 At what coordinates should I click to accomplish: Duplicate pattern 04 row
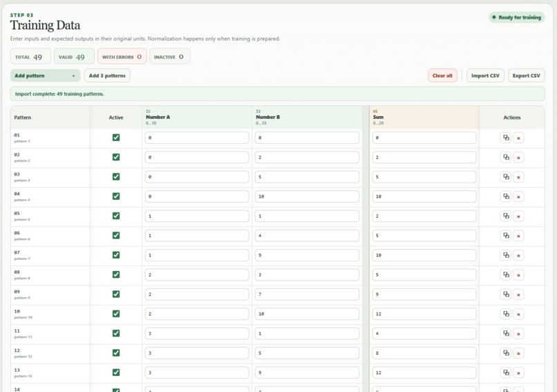click(x=505, y=196)
